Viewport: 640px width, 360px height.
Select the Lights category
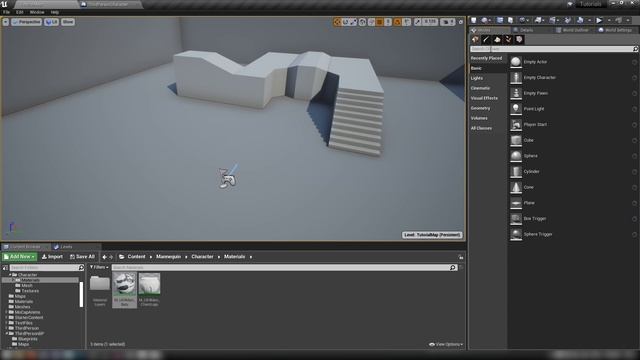coord(477,78)
